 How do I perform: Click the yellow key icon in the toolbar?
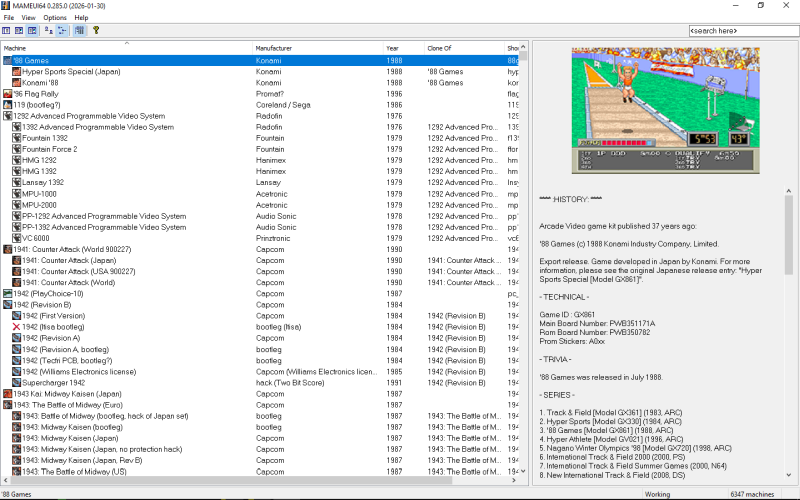[96, 30]
